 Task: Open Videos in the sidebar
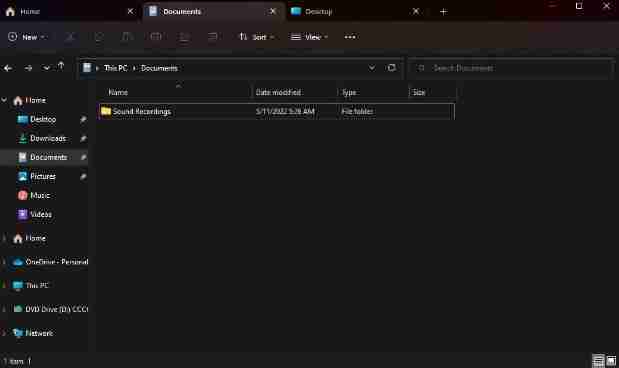(40, 214)
